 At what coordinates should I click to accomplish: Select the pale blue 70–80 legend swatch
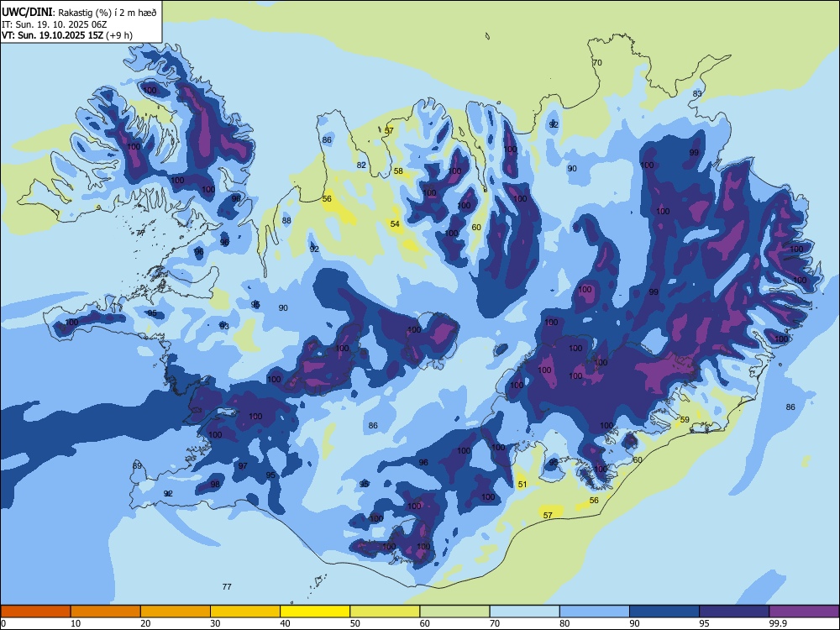coord(524,612)
